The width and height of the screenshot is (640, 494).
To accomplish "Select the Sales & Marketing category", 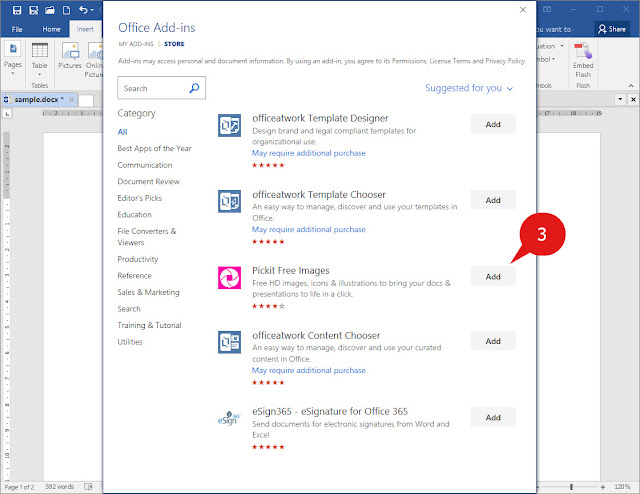I will [x=148, y=292].
